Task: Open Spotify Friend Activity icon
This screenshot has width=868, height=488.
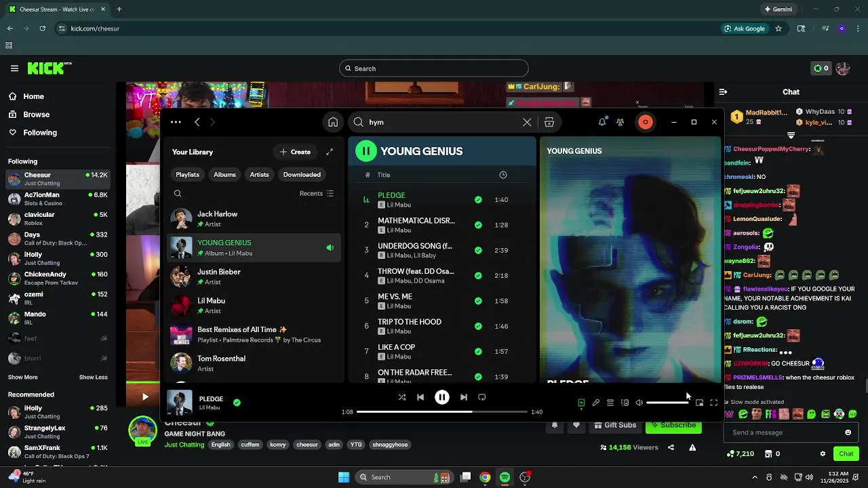Action: pos(620,122)
